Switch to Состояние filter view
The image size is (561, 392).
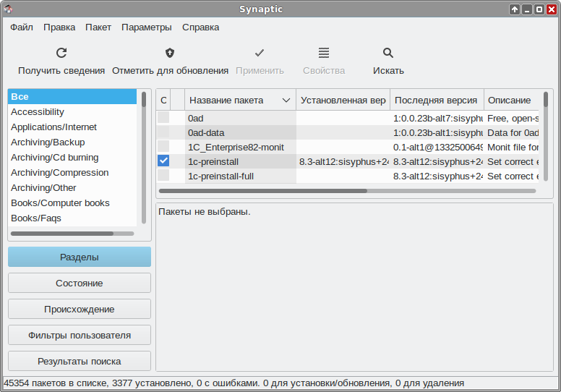click(80, 284)
